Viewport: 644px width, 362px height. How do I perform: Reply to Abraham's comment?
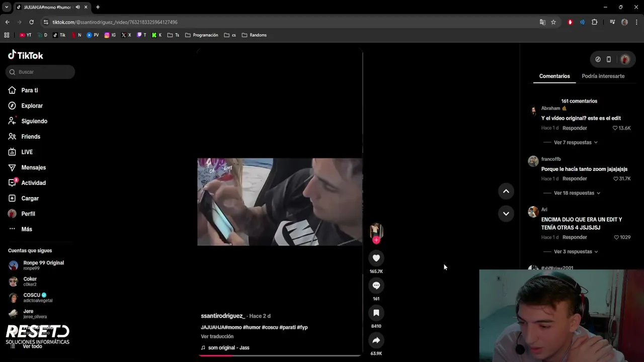tap(575, 128)
